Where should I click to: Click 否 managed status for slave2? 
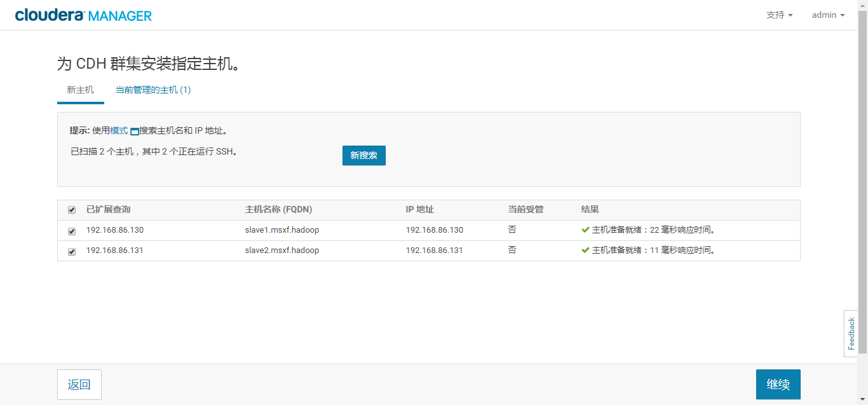pyautogui.click(x=512, y=251)
